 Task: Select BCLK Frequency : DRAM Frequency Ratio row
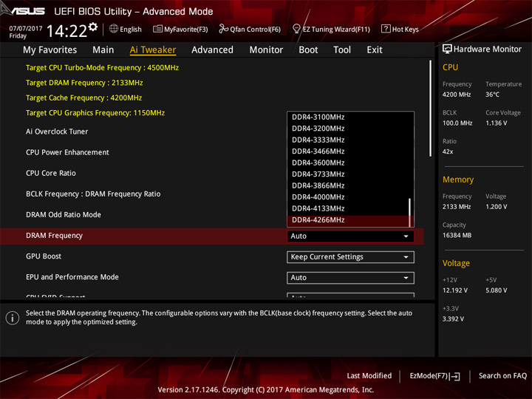coord(93,194)
